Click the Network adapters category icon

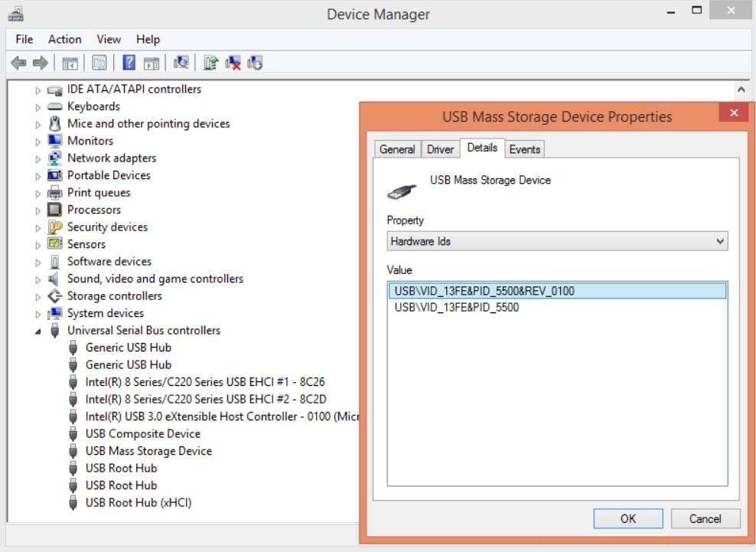54,158
